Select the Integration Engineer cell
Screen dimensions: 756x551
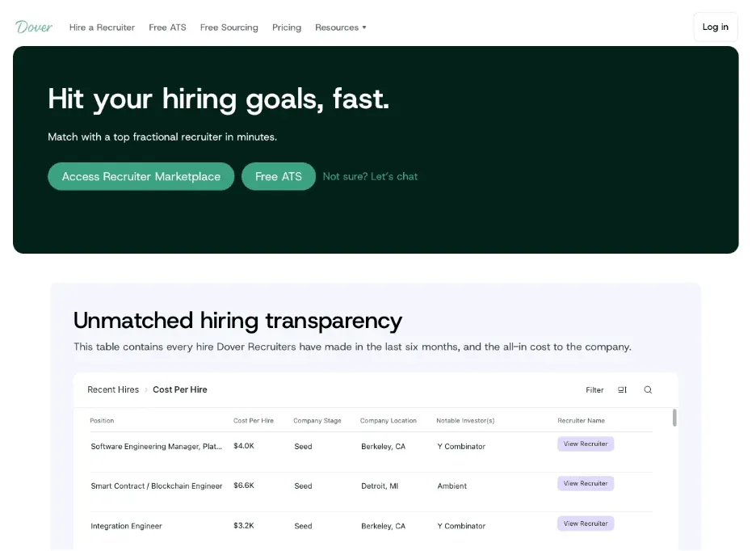pos(126,526)
